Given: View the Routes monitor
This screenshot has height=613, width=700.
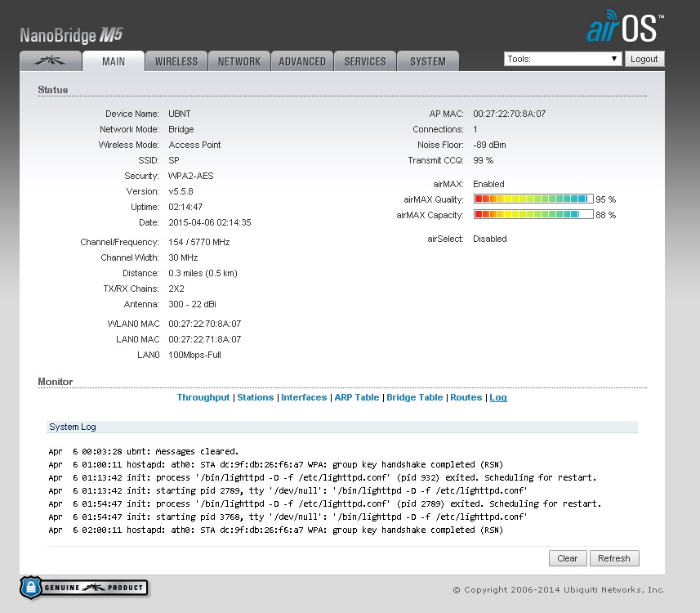Looking at the screenshot, I should pos(466,397).
